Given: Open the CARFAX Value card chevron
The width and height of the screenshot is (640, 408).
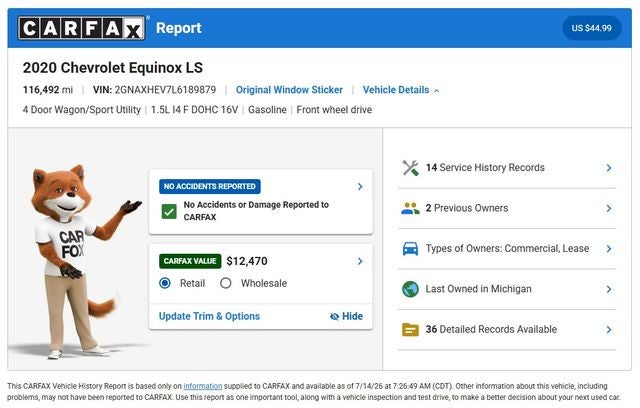Looking at the screenshot, I should (360, 261).
